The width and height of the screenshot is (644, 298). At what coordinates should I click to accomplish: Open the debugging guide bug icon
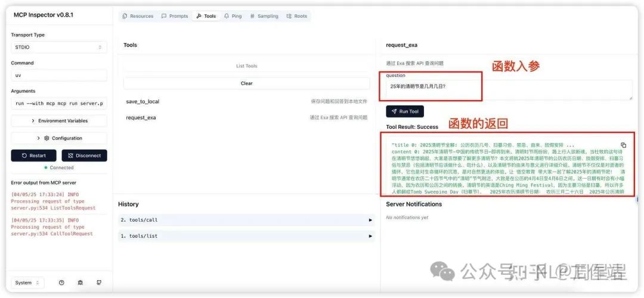coord(80,283)
